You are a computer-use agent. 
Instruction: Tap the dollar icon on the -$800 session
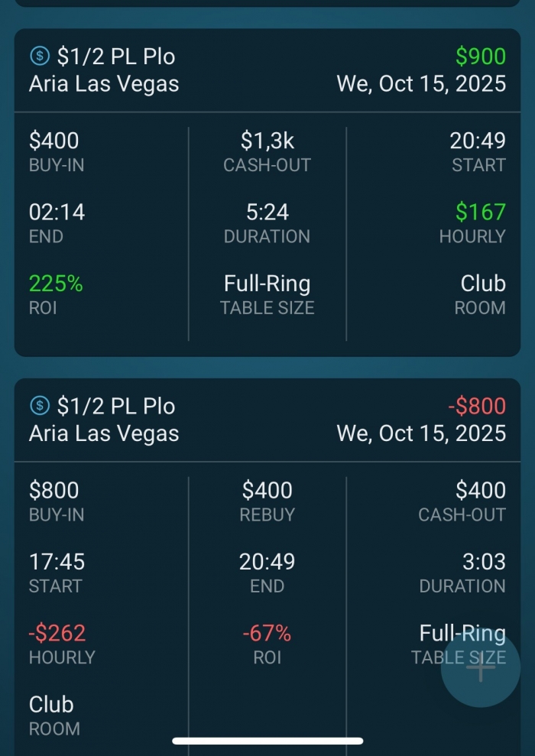coord(39,406)
